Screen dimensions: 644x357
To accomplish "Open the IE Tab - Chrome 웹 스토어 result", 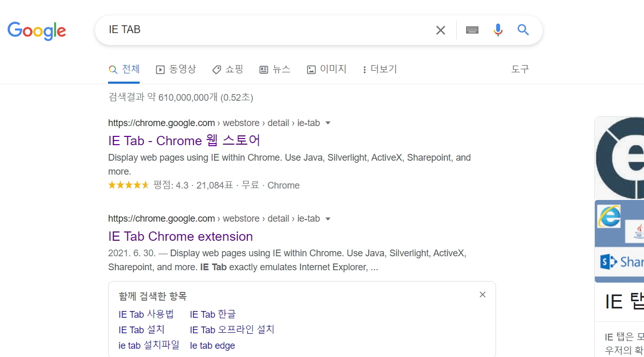I will click(x=184, y=141).
